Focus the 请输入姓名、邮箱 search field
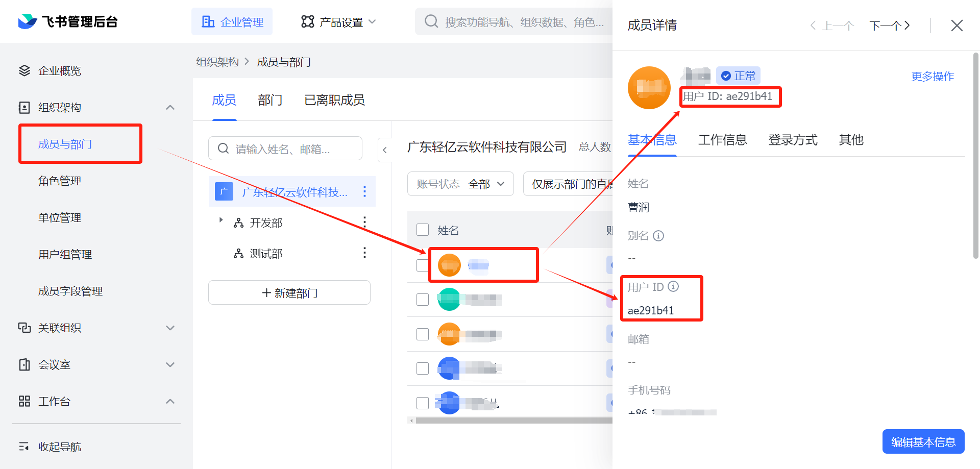The image size is (980, 469). (x=285, y=149)
